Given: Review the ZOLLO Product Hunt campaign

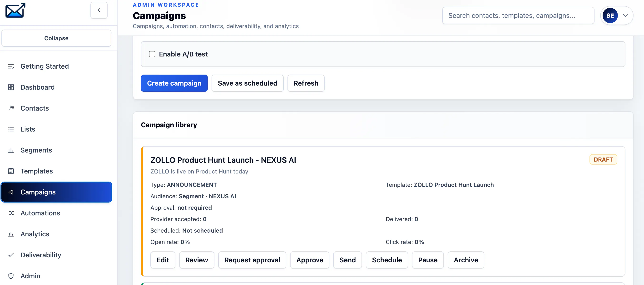Looking at the screenshot, I should tap(197, 260).
